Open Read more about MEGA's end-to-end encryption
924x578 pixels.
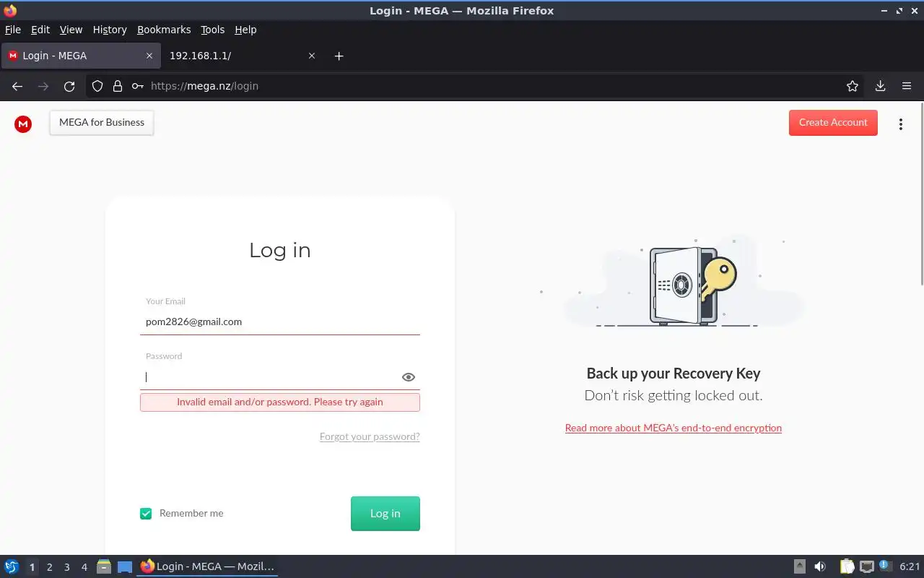[674, 428]
